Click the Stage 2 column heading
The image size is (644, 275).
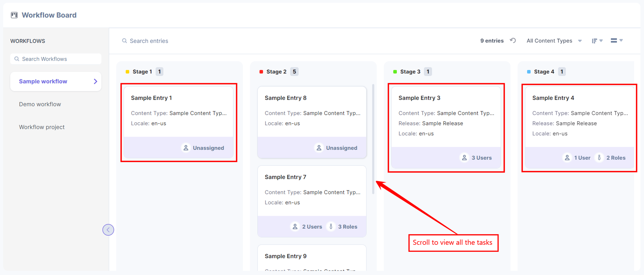[x=276, y=72]
